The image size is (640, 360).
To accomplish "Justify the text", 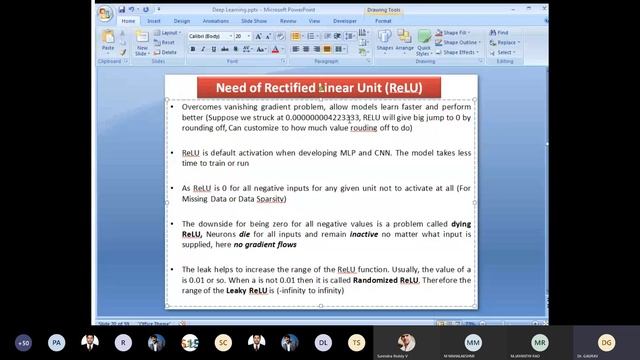I will [x=327, y=49].
